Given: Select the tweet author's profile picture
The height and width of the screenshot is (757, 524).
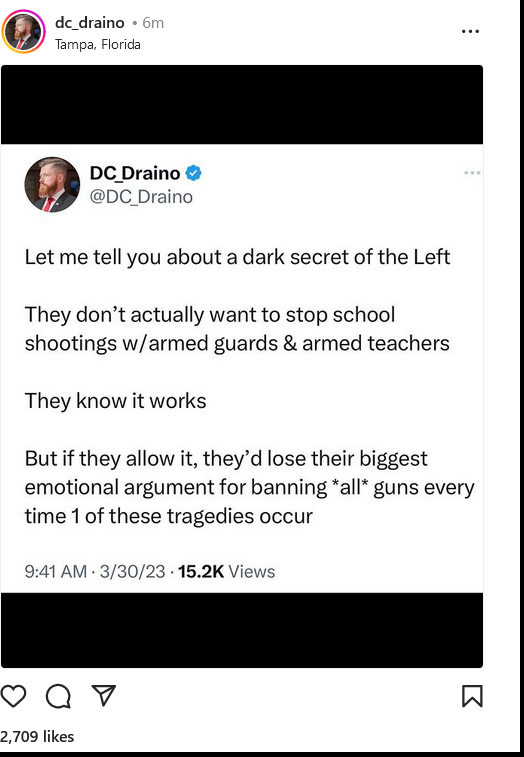Looking at the screenshot, I should (52, 184).
